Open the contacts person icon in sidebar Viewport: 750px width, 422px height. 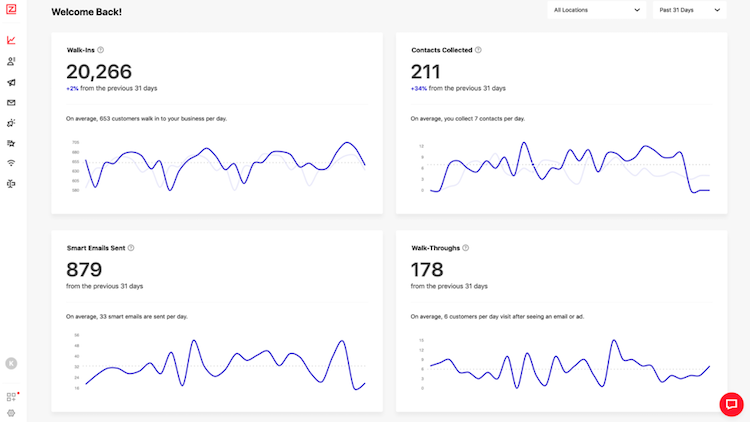(x=11, y=61)
